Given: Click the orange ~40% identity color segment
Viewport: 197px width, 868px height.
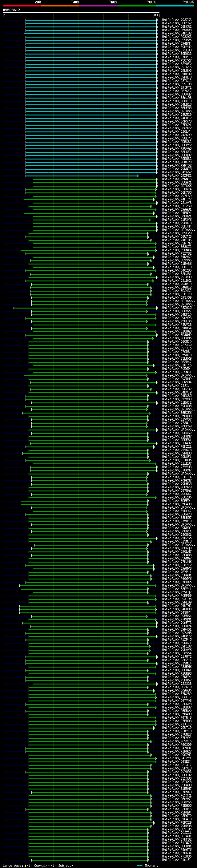Looking at the screenshot, I should point(60,6).
